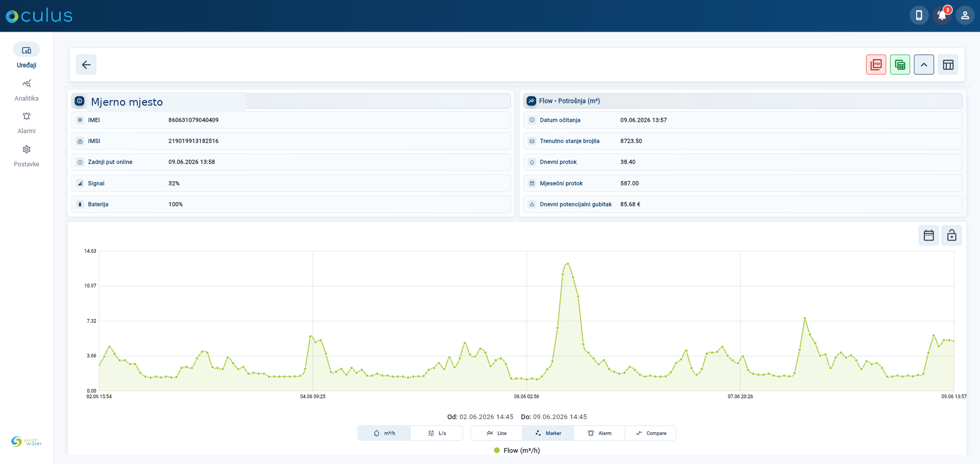The height and width of the screenshot is (464, 980).
Task: Enable Compare mode on chart
Action: [651, 433]
